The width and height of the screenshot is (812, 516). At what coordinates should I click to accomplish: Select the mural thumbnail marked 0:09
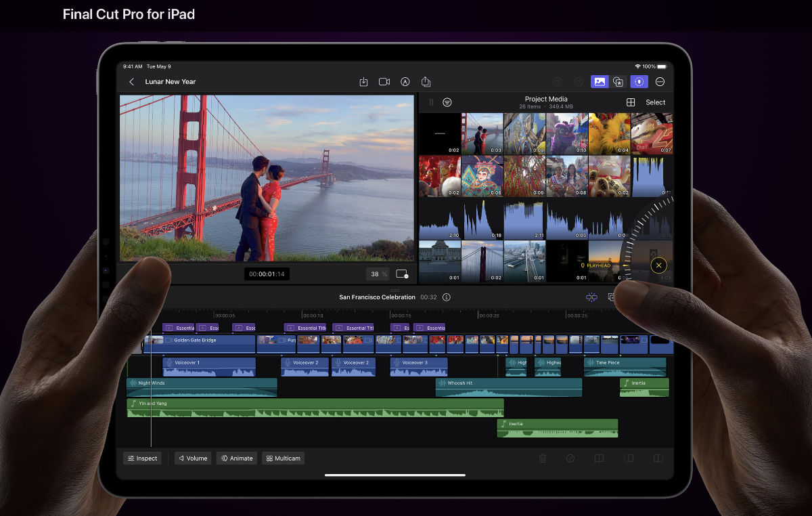pos(524,134)
